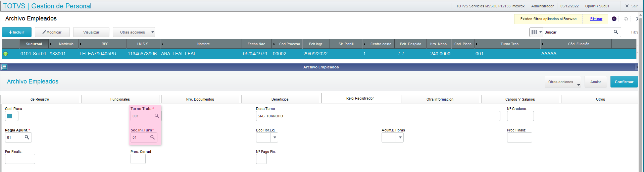The width and height of the screenshot is (644, 172).
Task: Click the Anular button
Action: (x=596, y=82)
